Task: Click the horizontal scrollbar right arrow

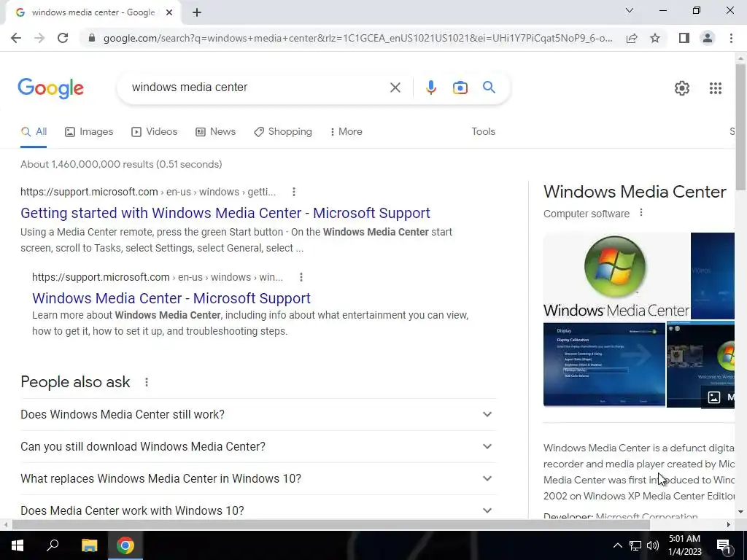Action: 729,525
